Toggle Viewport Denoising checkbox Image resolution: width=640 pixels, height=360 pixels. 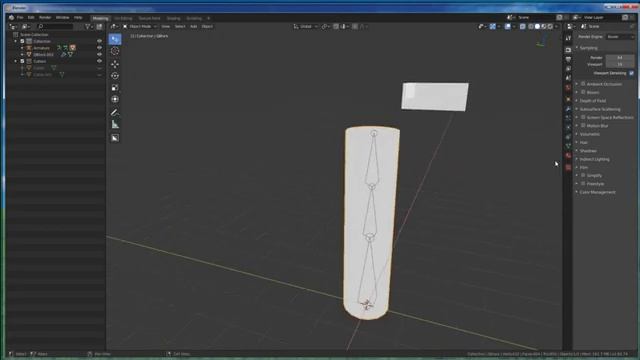tap(631, 73)
